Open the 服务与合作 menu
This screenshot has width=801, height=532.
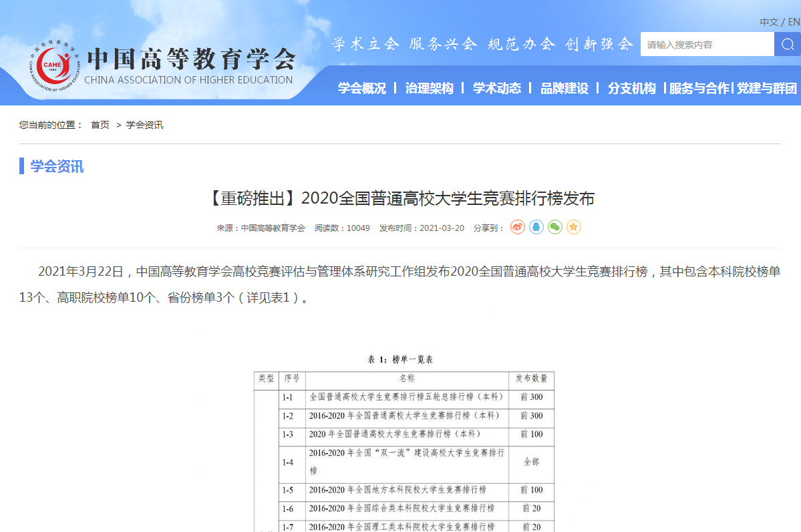(x=699, y=88)
